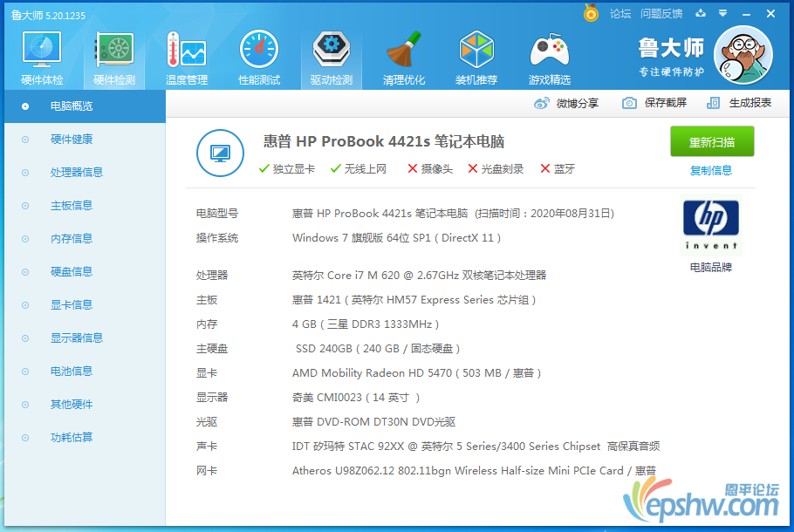Open 清理优化 cleanup broom icon
The image size is (794, 532).
(404, 58)
